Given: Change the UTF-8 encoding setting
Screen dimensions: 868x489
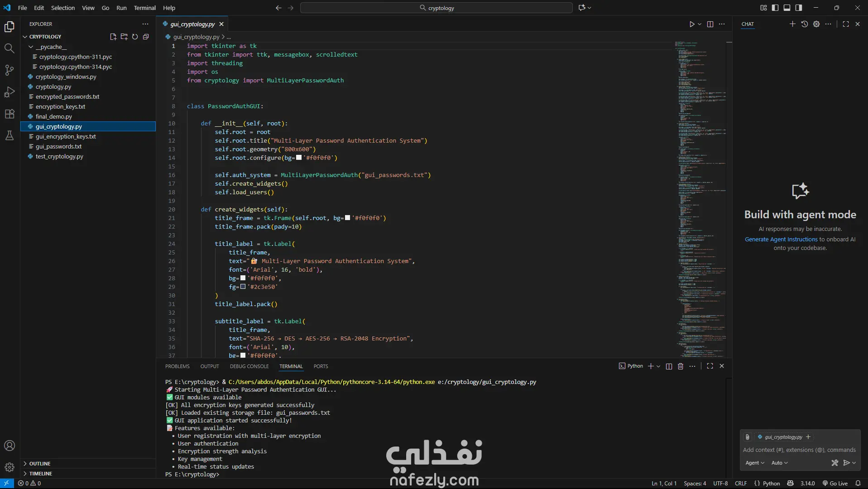Looking at the screenshot, I should (720, 483).
